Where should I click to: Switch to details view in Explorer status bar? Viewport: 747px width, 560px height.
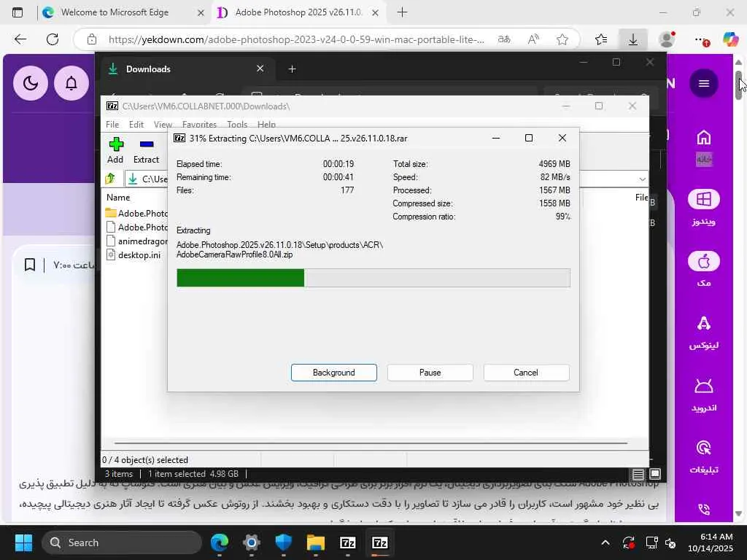pyautogui.click(x=638, y=474)
